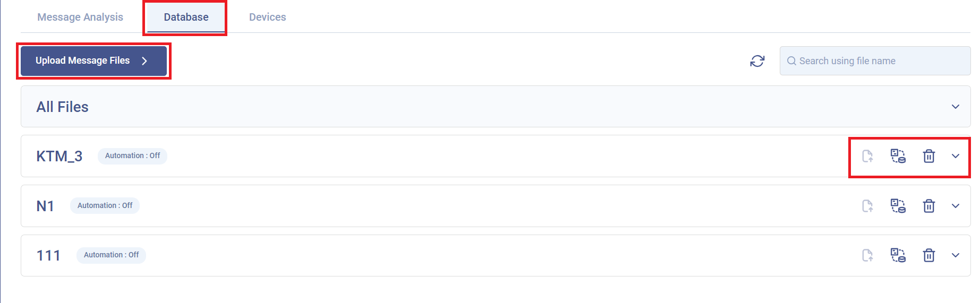Switch to the Message Analysis tab

tap(80, 17)
